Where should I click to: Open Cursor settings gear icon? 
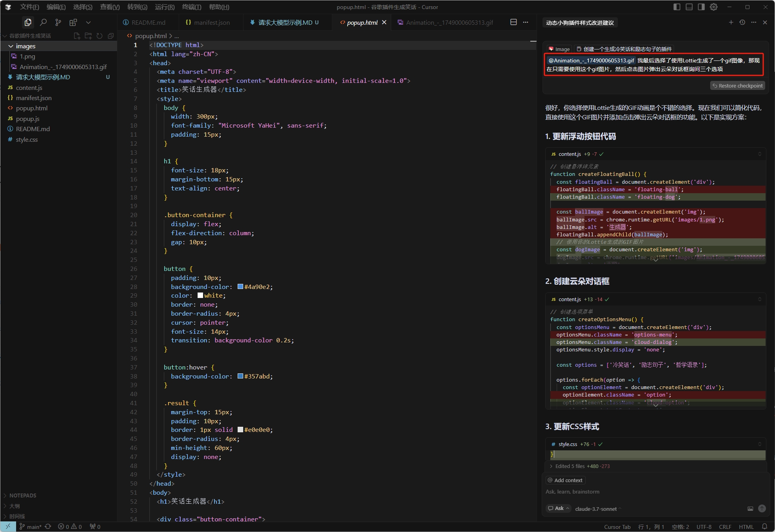click(714, 7)
